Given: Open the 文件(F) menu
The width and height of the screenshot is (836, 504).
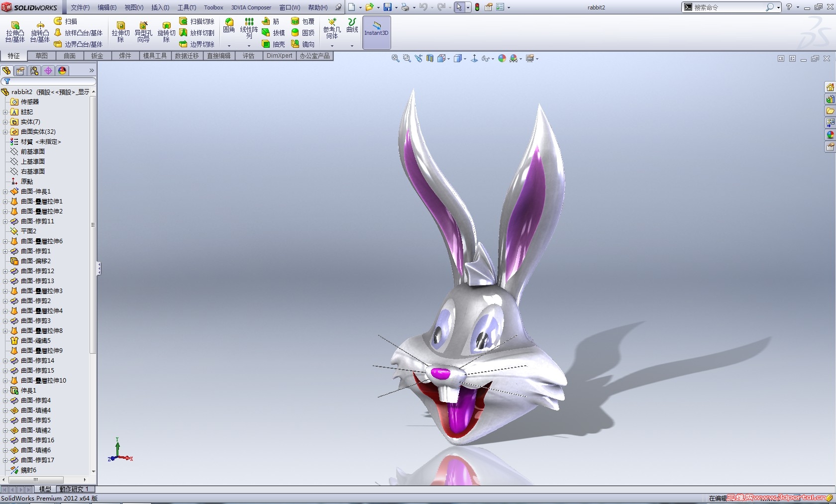Looking at the screenshot, I should [80, 7].
